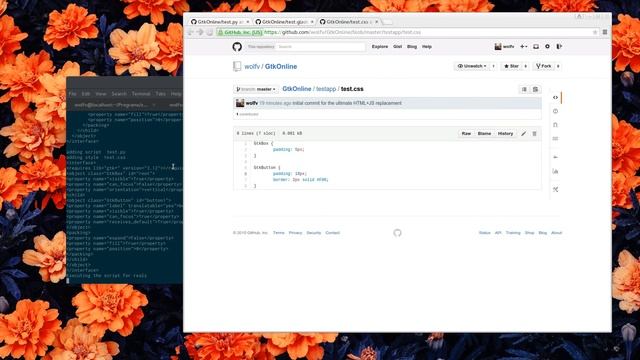Open the wolfv profile in header
This screenshot has height=360, width=640.
point(504,47)
